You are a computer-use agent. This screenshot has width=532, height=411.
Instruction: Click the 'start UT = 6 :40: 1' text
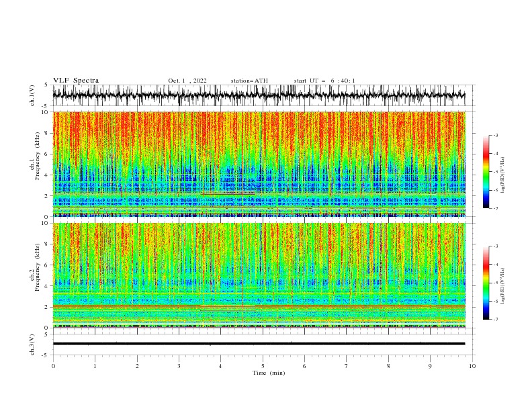point(324,81)
